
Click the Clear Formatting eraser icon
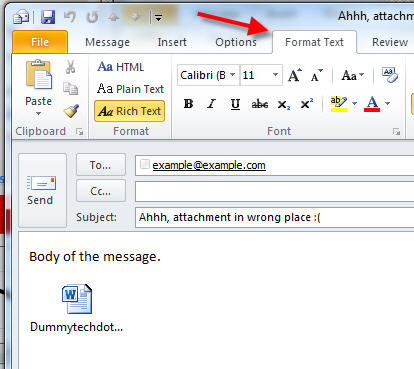click(x=390, y=75)
